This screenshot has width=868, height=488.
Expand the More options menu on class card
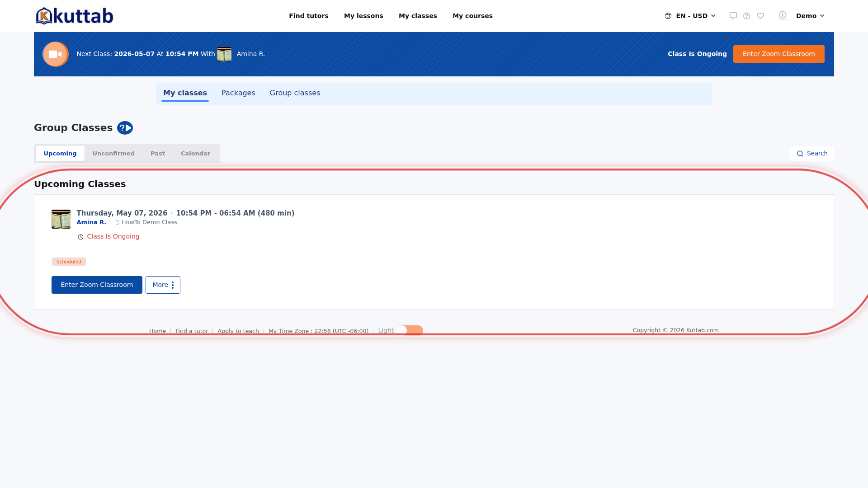click(x=163, y=285)
